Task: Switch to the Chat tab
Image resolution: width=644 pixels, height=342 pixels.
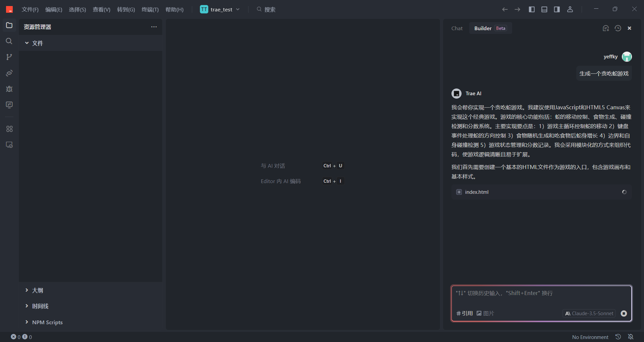Action: [x=457, y=28]
